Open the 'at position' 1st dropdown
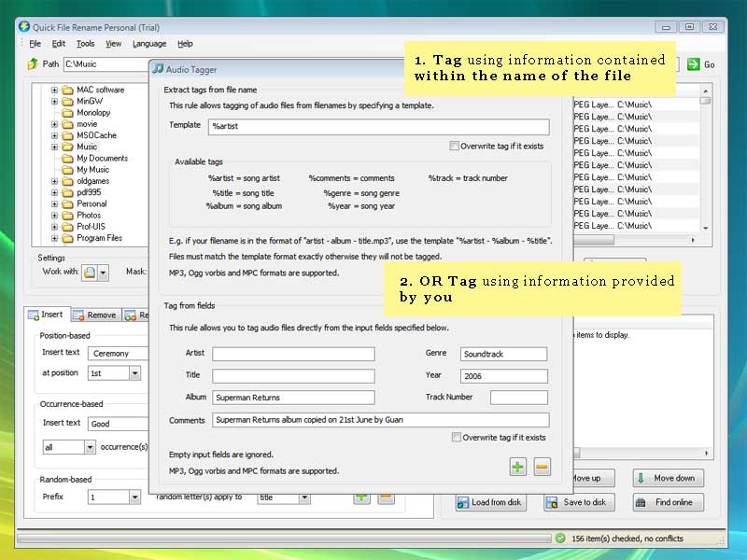Viewport: 747px width, 560px height. (134, 373)
